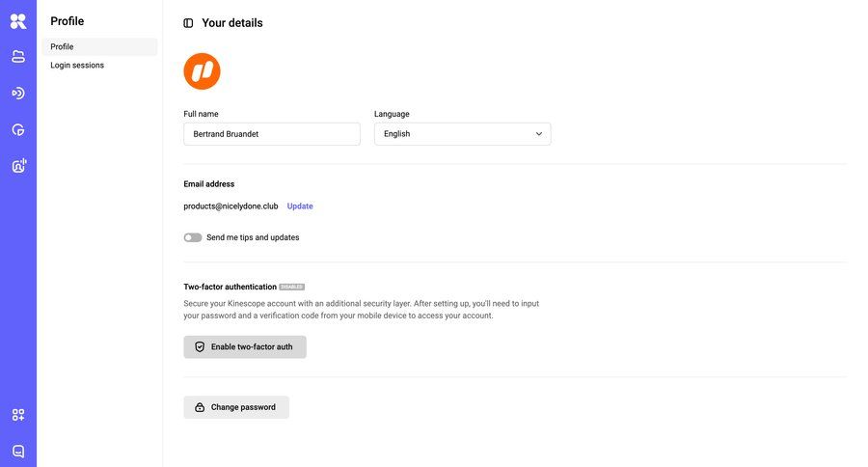Open the apps grid with plus icon
This screenshot has width=868, height=467.
coord(18,415)
